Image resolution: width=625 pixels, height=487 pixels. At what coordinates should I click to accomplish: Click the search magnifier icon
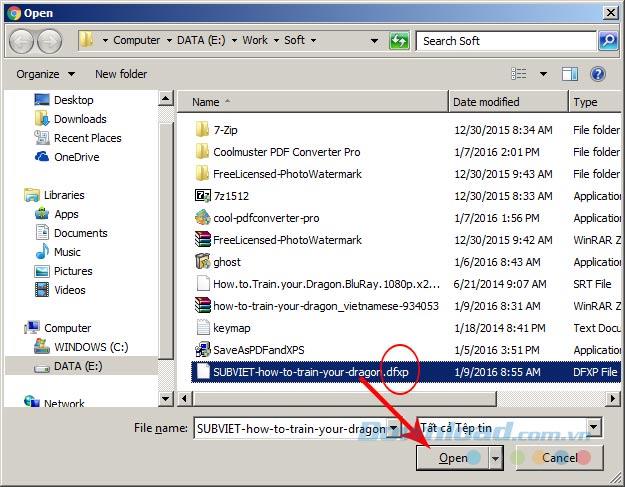click(x=607, y=41)
